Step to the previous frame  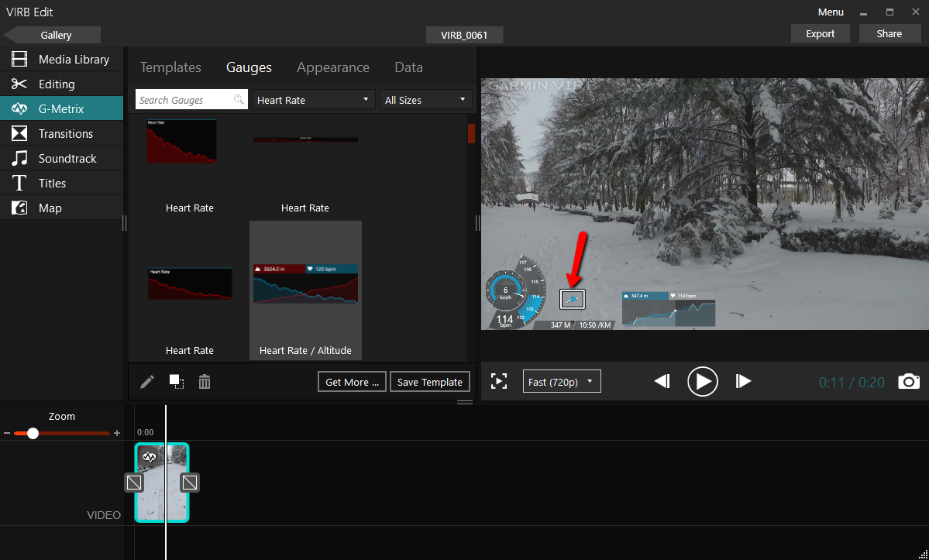[x=662, y=381]
